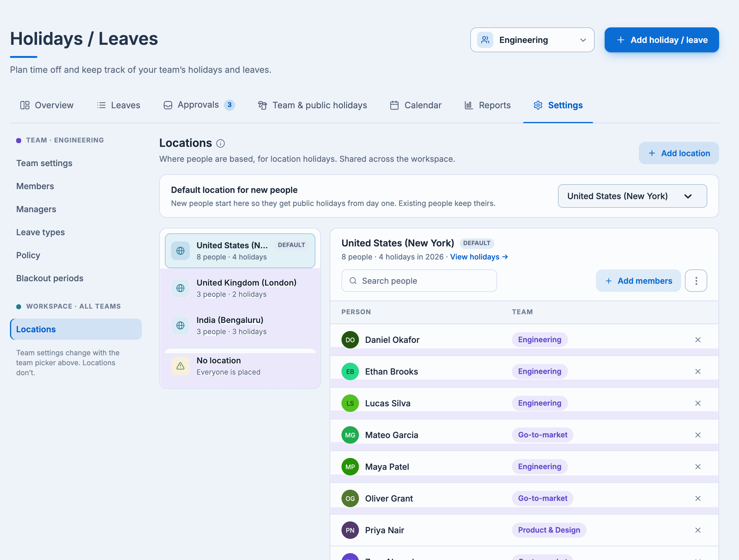Screen dimensions: 739x560
Task: Select India (Bengaluru) location card
Action: pyautogui.click(x=240, y=325)
